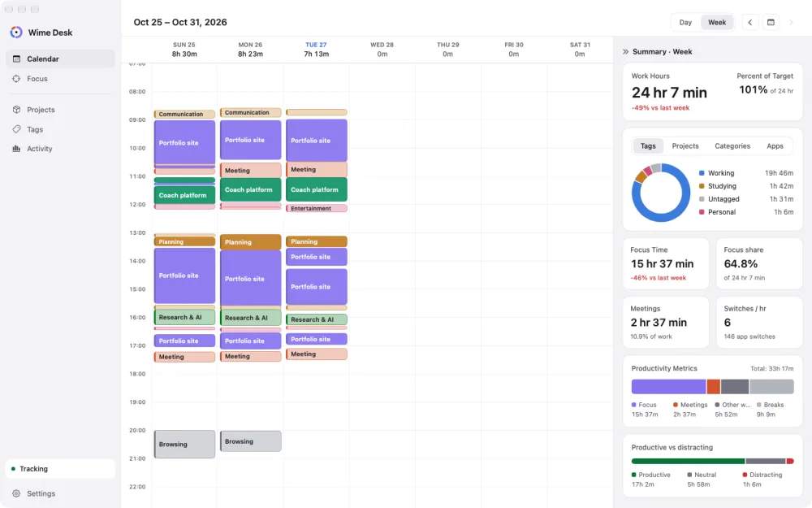Click the purple Focus segment of the productivity bar
The height and width of the screenshot is (508, 812).
668,386
